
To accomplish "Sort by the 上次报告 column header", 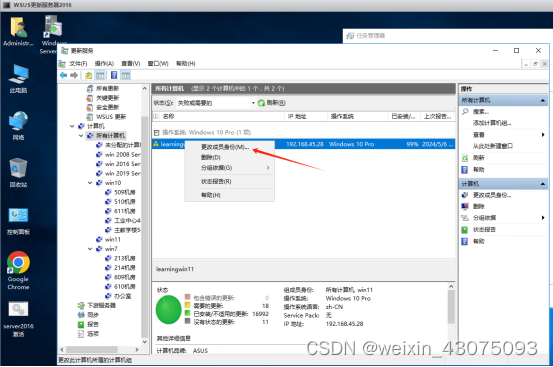I will tap(437, 116).
